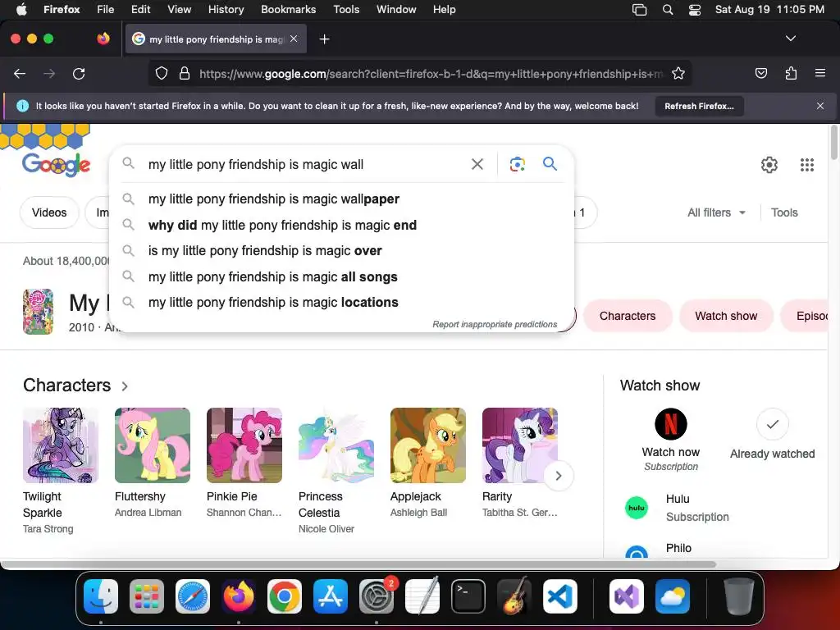
Task: Open GarageBand from the dock
Action: (x=514, y=596)
